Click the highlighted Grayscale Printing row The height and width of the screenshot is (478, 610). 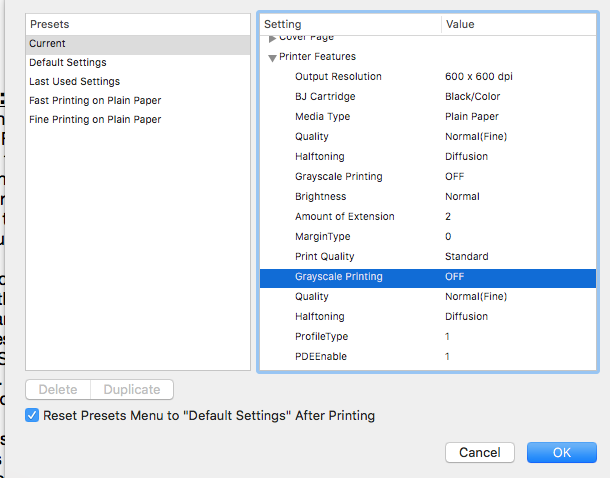tap(338, 277)
